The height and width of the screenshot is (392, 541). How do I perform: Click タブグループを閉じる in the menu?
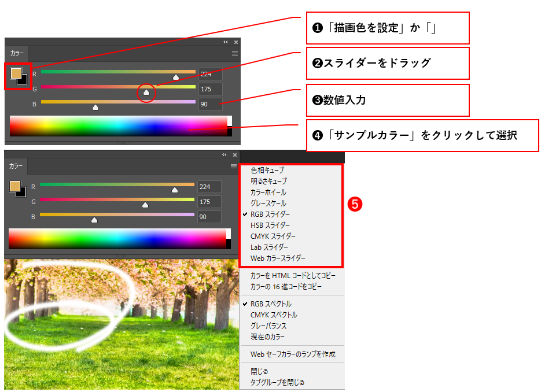tap(277, 382)
